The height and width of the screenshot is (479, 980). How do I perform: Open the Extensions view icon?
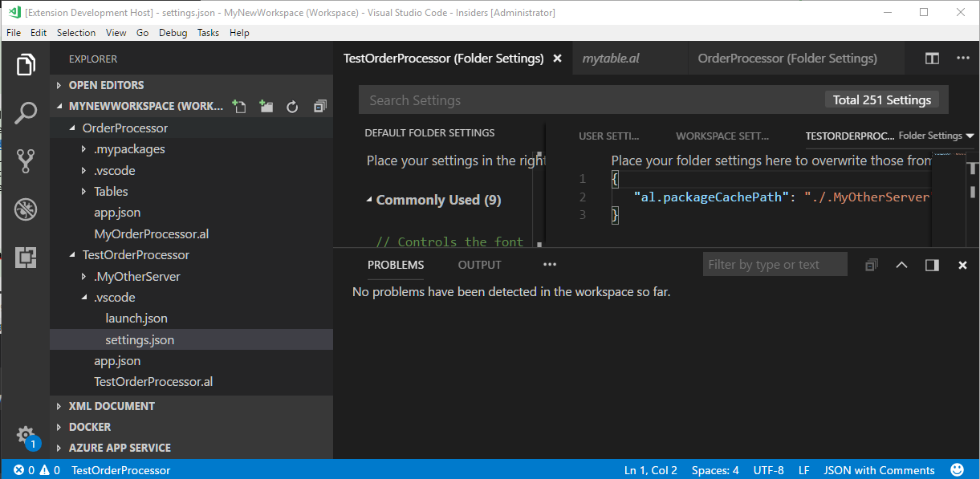click(x=26, y=258)
